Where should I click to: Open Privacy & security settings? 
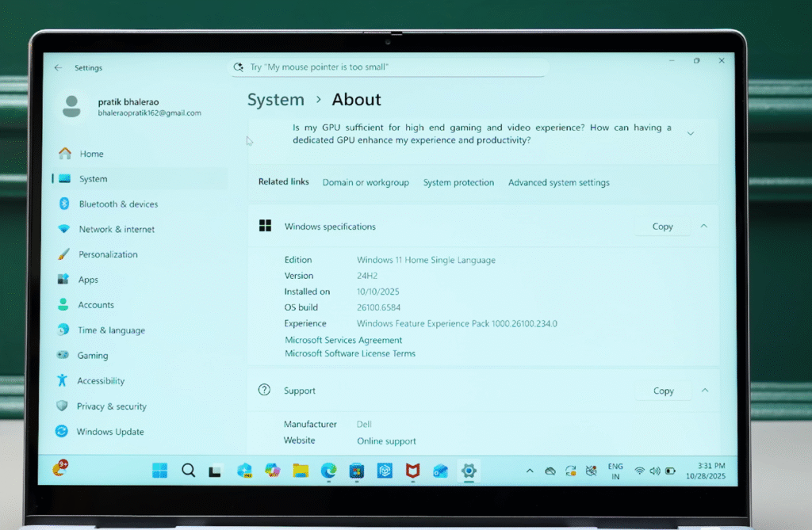point(111,406)
